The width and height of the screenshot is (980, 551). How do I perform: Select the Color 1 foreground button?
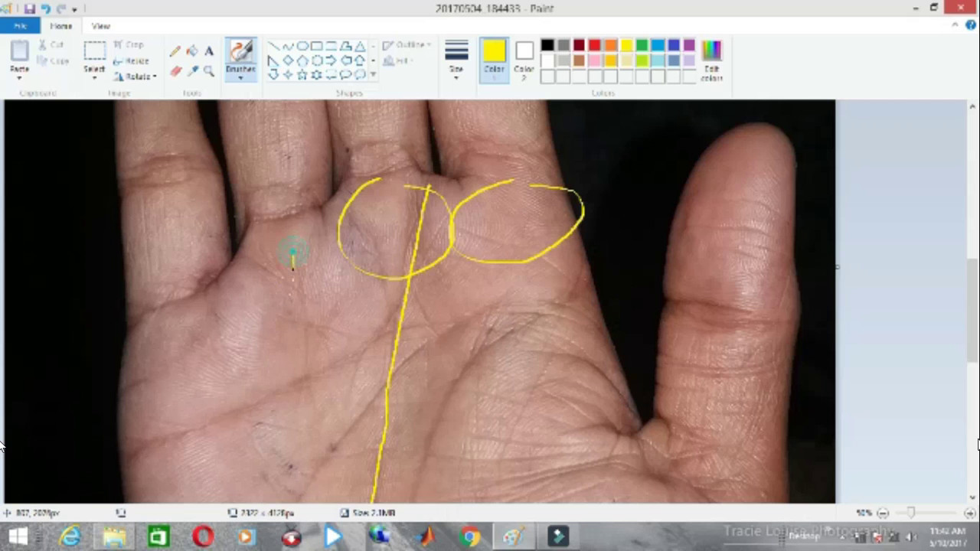point(494,60)
